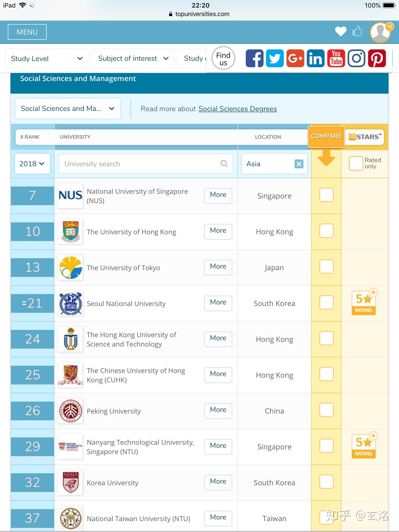This screenshot has height=532, width=399.
Task: Click the NUS logo
Action: click(70, 196)
